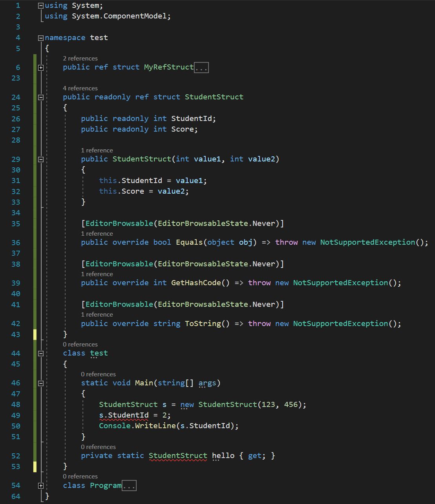Collapse the StudentStruct constructor body
Screen dimensions: 435x504
tap(40, 159)
